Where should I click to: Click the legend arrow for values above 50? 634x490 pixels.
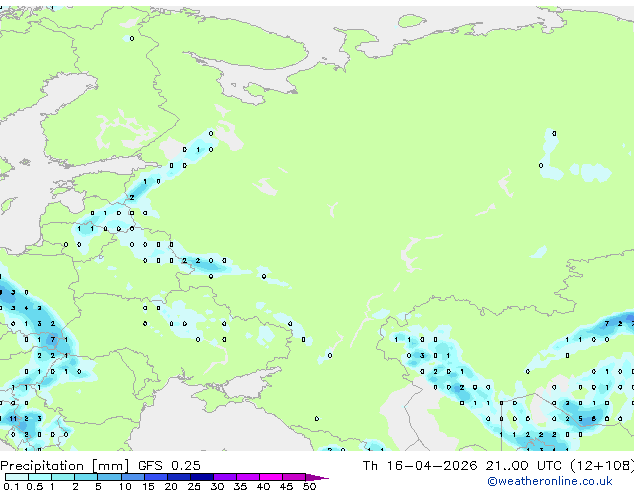click(x=317, y=477)
